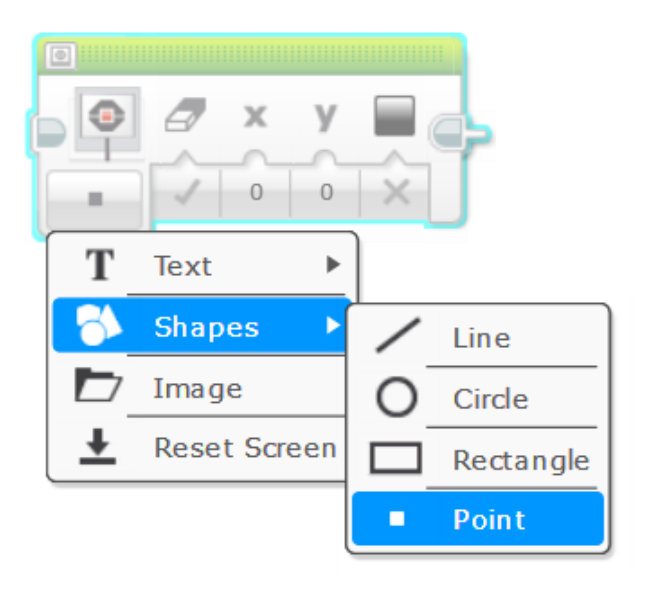Click the display block brick icon
This screenshot has height=604, width=647.
click(107, 118)
